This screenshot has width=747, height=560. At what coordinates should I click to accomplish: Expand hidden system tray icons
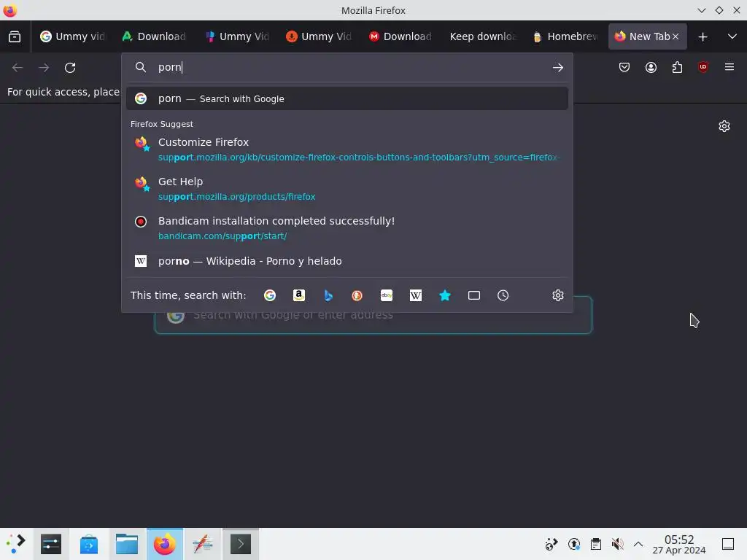638,544
